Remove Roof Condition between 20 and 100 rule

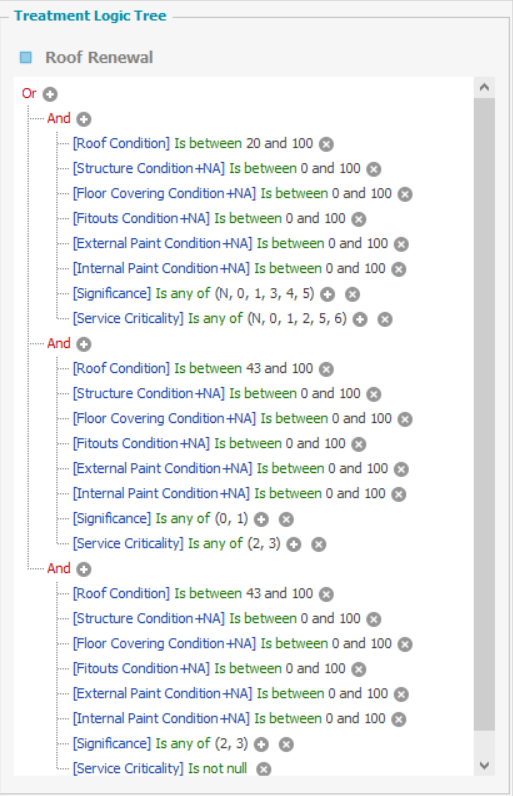[326, 144]
